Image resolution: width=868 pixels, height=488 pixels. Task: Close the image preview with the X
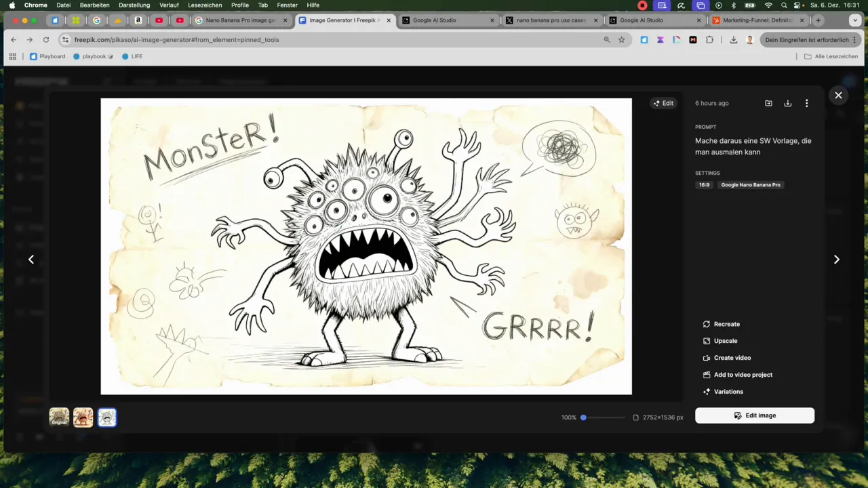tap(838, 96)
